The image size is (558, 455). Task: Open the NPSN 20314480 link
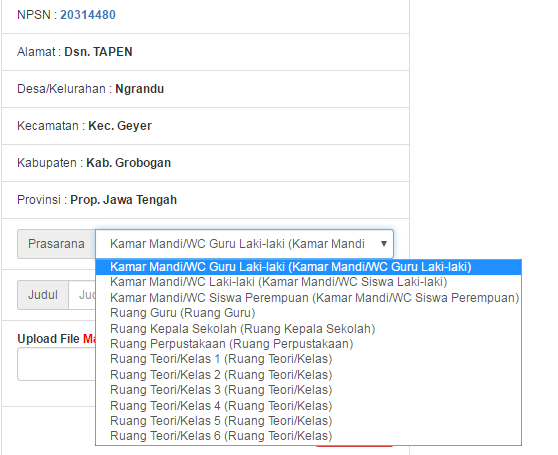pos(88,15)
